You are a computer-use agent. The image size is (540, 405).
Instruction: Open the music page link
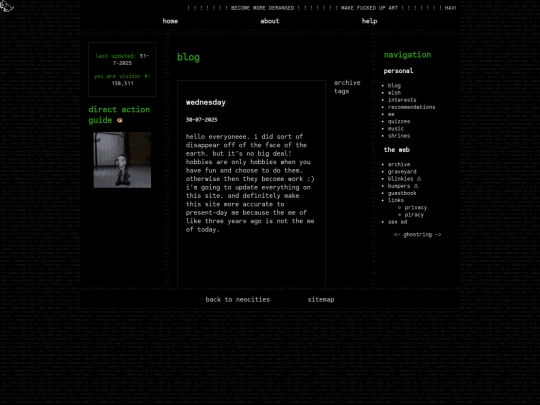(396, 128)
